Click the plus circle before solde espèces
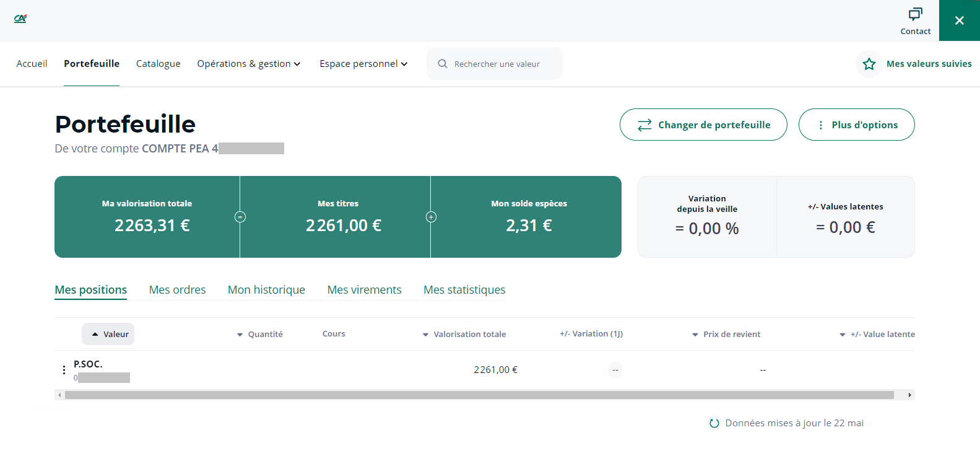Image resolution: width=980 pixels, height=461 pixels. [431, 217]
